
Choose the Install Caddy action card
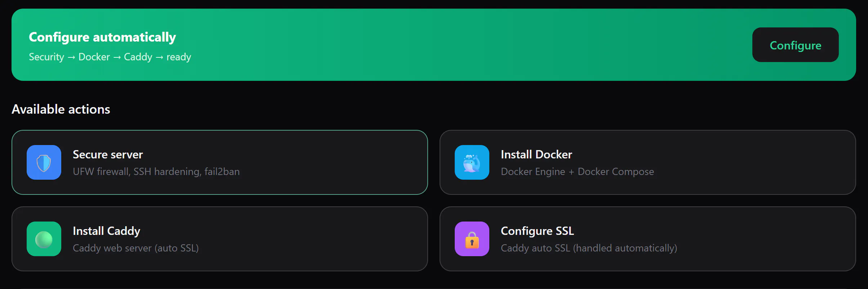tap(220, 239)
